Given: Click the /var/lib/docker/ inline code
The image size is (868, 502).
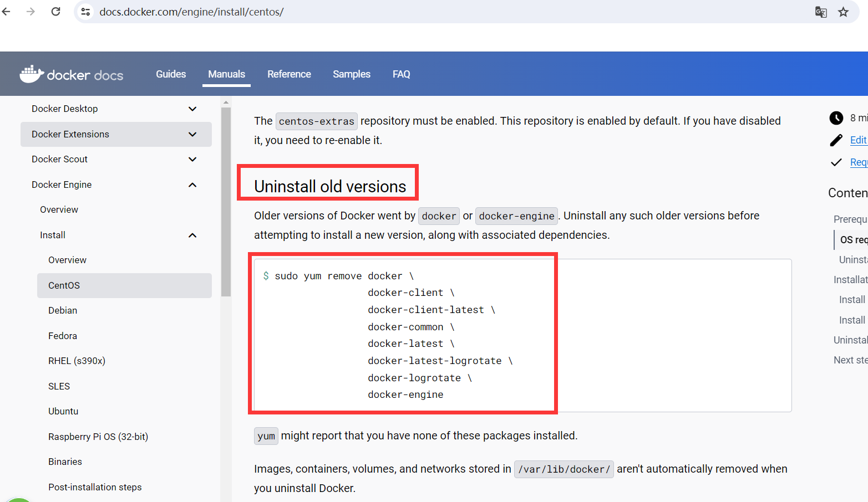Looking at the screenshot, I should point(564,469).
